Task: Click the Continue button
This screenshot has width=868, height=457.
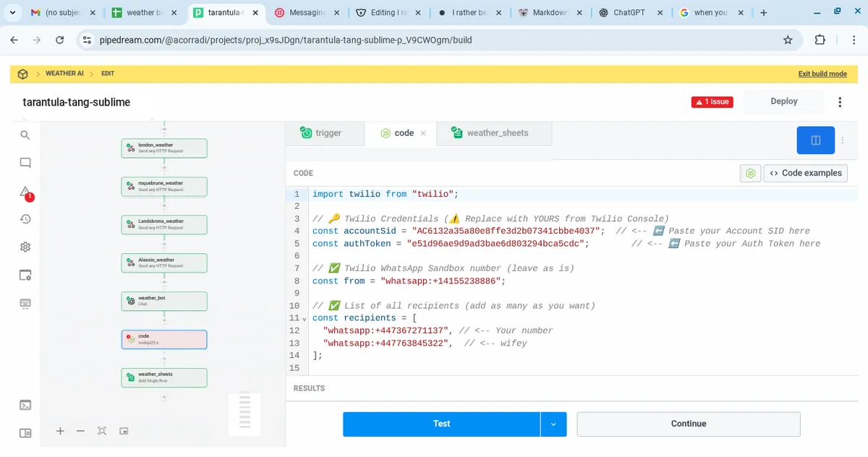Action: (x=688, y=424)
